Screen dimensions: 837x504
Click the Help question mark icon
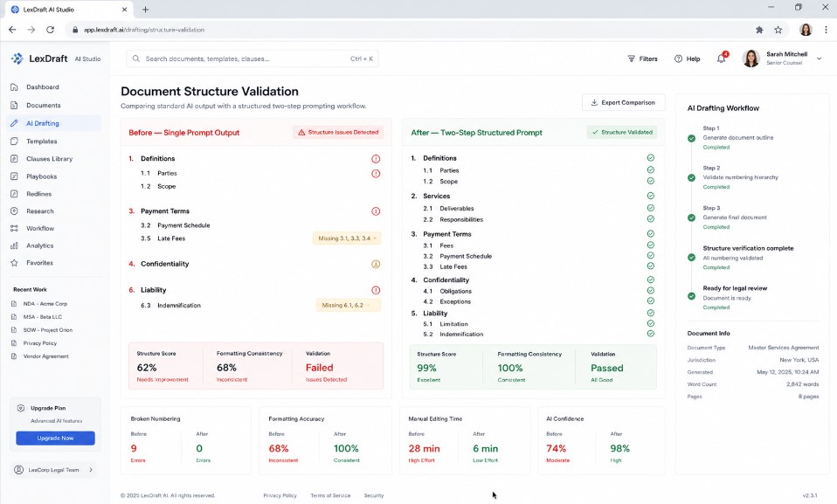(678, 59)
